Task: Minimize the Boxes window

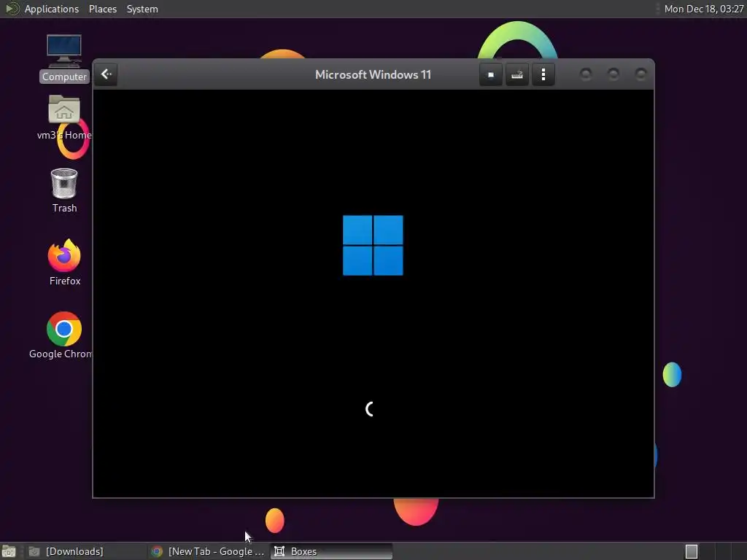Action: [x=586, y=74]
